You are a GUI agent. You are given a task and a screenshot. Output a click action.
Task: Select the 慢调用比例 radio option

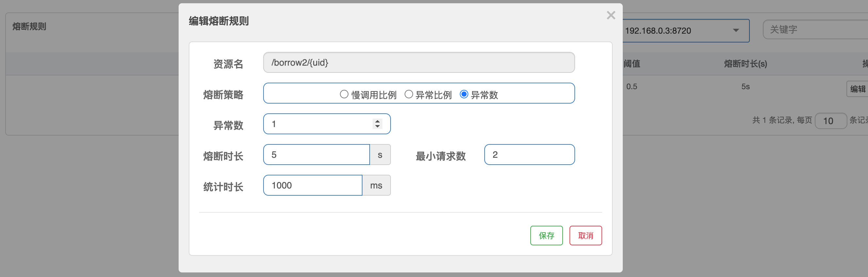[x=344, y=94]
